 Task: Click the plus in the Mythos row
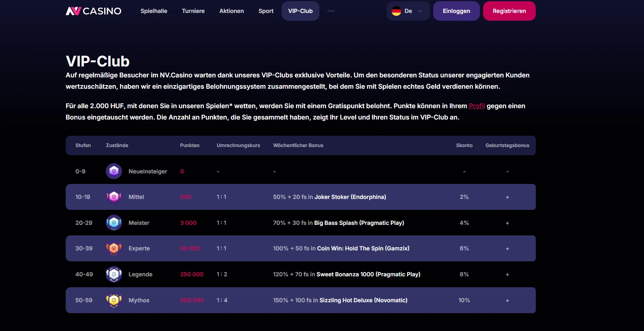(507, 301)
